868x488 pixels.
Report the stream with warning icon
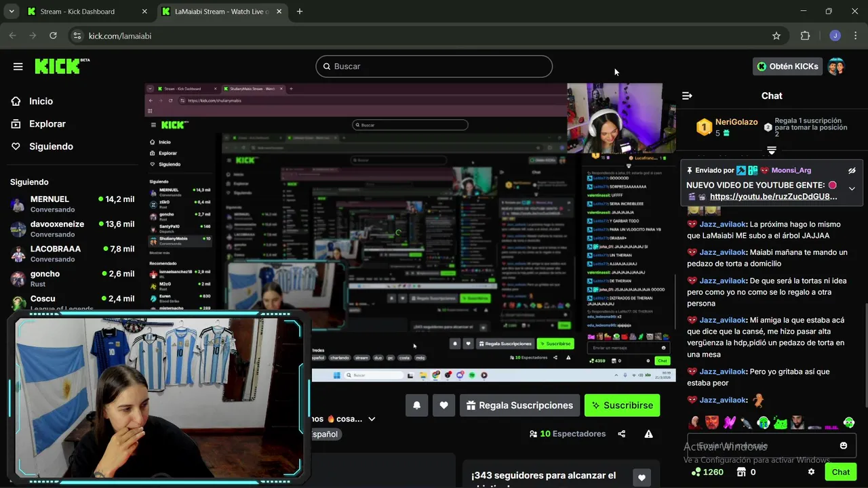(649, 434)
